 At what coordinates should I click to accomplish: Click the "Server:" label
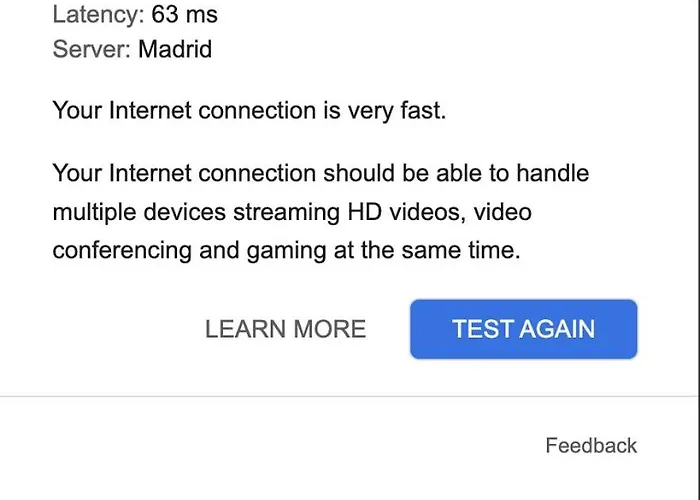(91, 49)
